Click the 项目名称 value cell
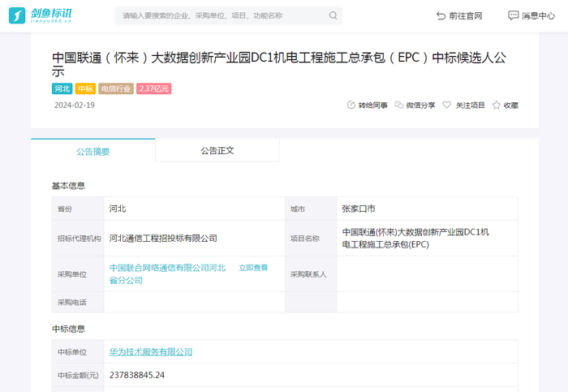This screenshot has width=568, height=392. tap(427, 238)
